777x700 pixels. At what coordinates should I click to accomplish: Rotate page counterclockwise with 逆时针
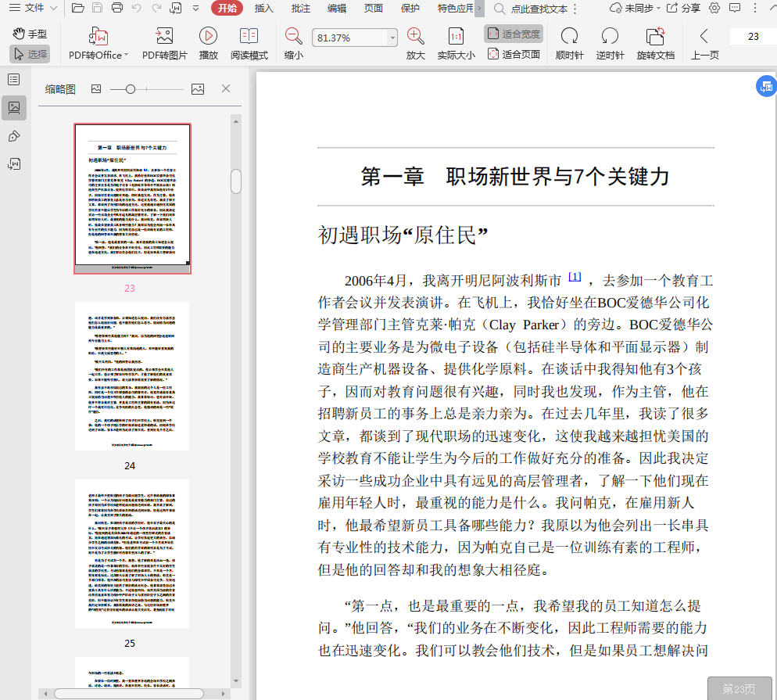point(610,37)
